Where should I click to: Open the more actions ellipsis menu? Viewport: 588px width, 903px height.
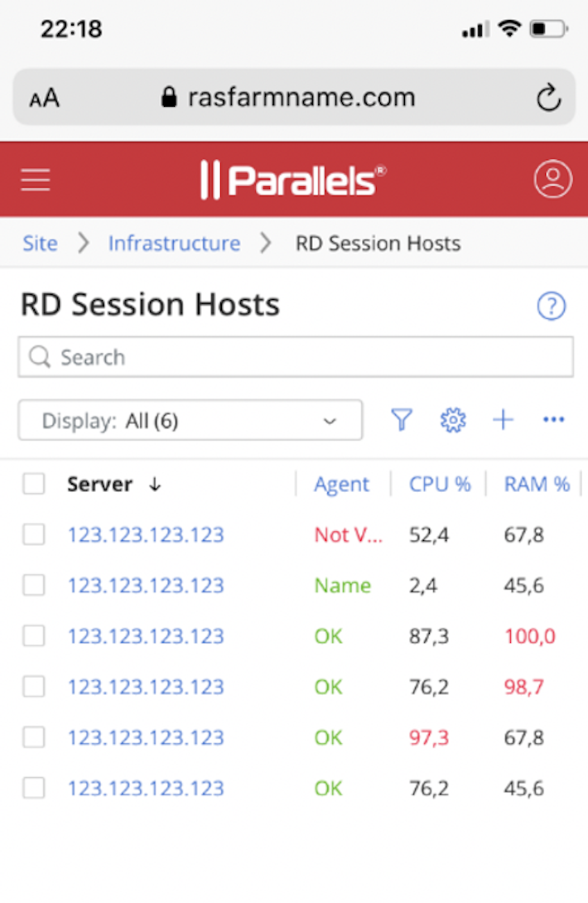point(553,419)
